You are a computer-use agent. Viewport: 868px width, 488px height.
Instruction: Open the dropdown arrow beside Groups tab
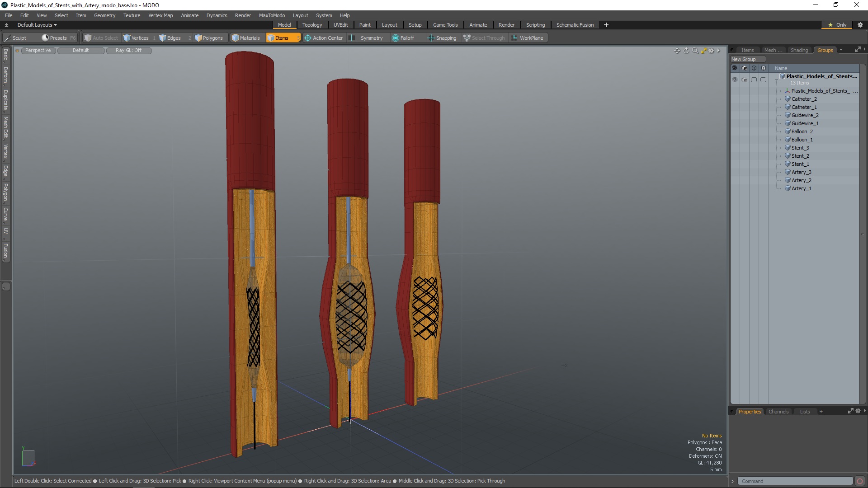tap(841, 50)
